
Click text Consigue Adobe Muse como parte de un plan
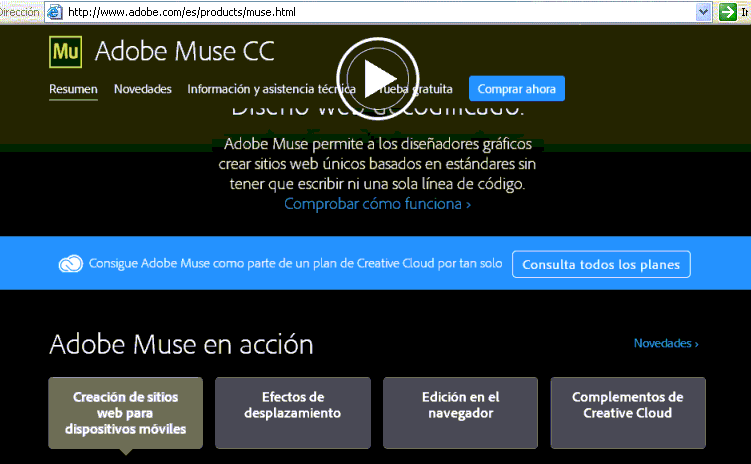pos(296,263)
